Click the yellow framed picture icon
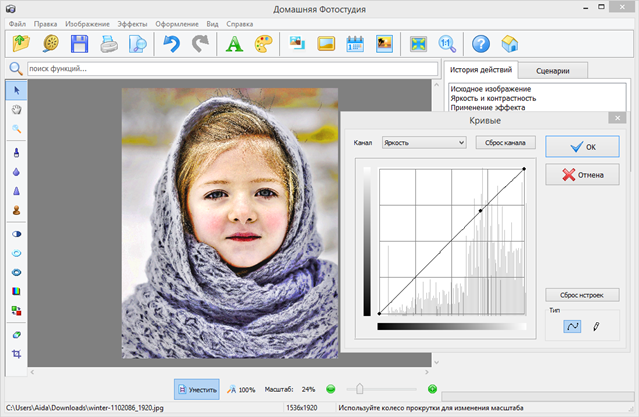The height and width of the screenshot is (417, 639). coord(326,43)
